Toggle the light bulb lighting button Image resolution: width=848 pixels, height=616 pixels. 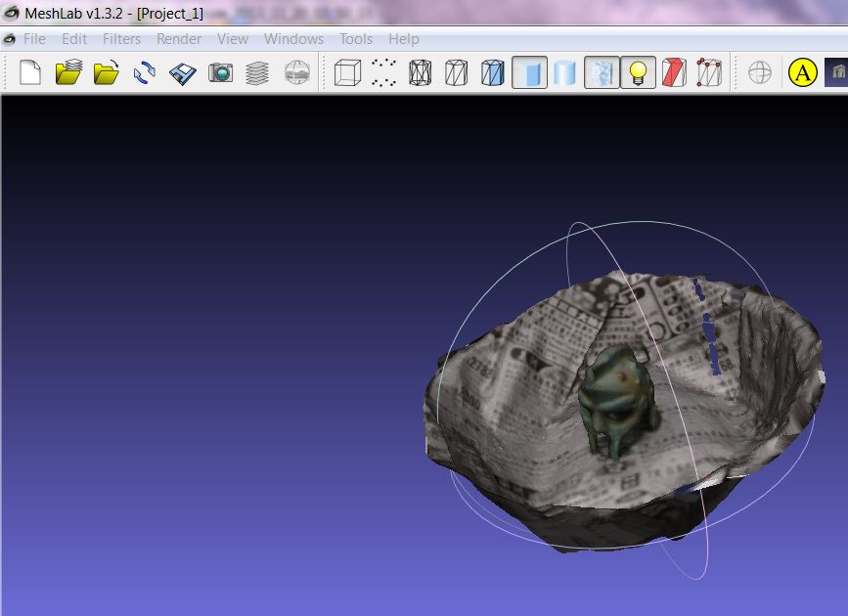638,72
